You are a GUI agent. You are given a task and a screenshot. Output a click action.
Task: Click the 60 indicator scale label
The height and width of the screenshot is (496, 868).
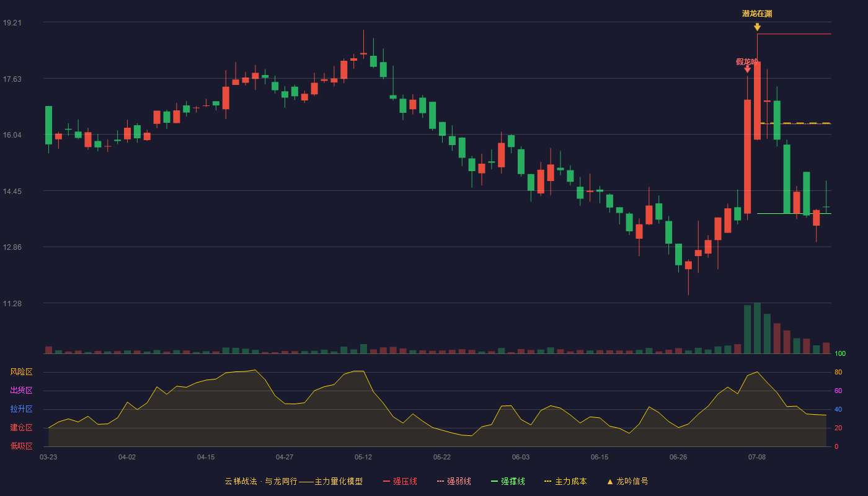(838, 391)
